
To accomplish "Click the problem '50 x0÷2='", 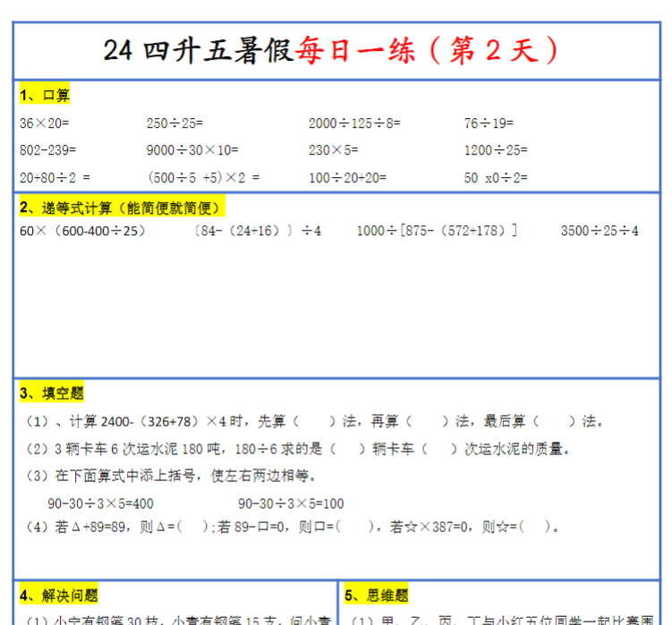I will tap(496, 177).
